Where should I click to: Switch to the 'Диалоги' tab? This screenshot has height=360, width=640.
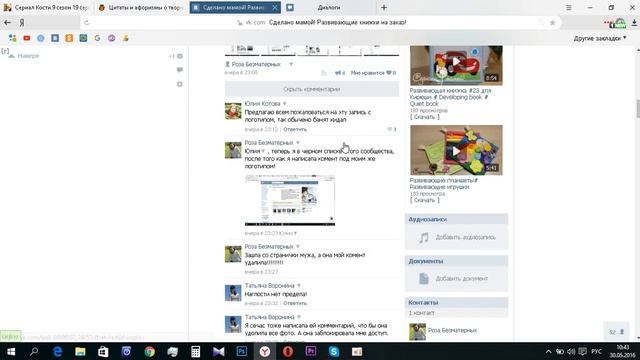coord(329,7)
